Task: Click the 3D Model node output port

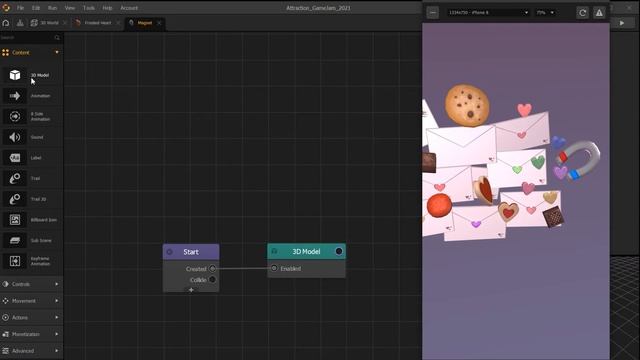Action: coord(339,251)
